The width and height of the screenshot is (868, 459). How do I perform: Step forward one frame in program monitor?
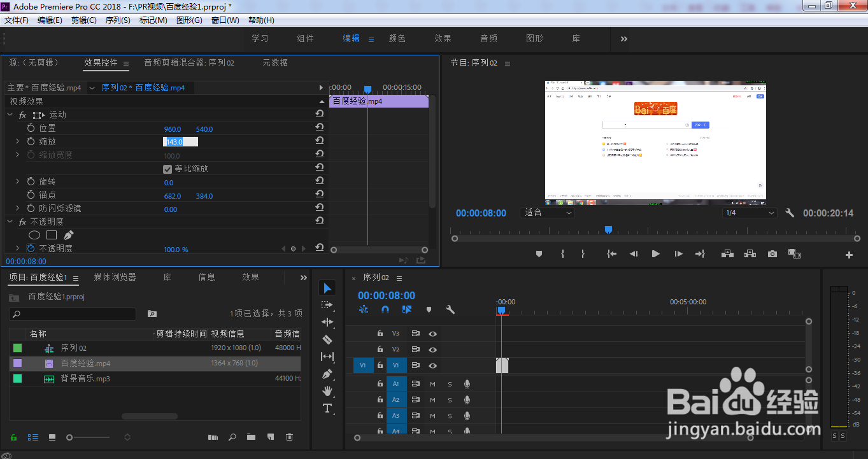678,253
